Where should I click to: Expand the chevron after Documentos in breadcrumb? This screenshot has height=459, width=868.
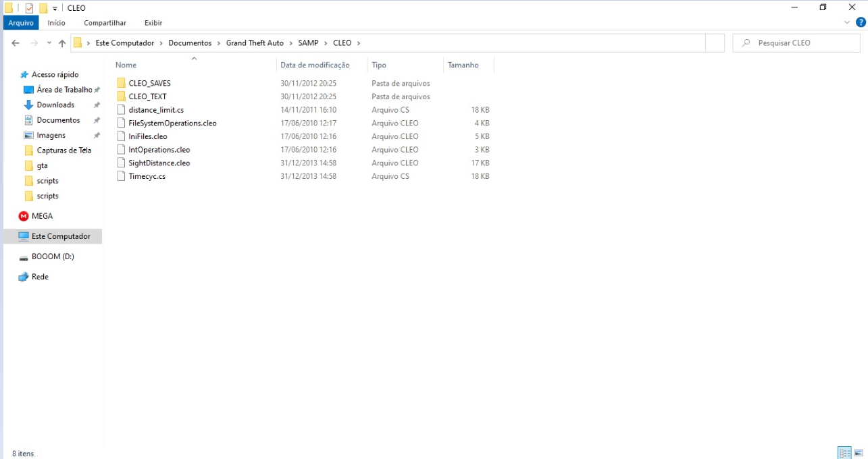coord(218,43)
